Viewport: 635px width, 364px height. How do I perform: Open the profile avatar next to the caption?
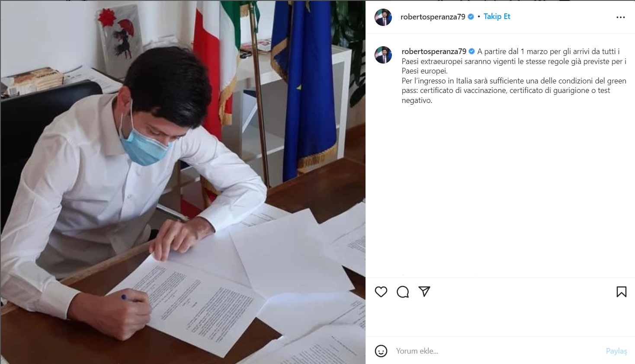click(x=383, y=55)
